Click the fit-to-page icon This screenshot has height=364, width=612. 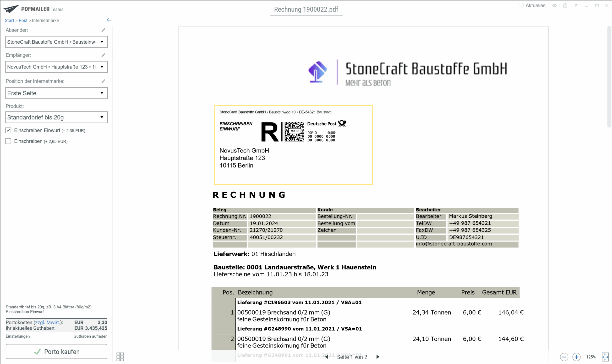click(605, 357)
